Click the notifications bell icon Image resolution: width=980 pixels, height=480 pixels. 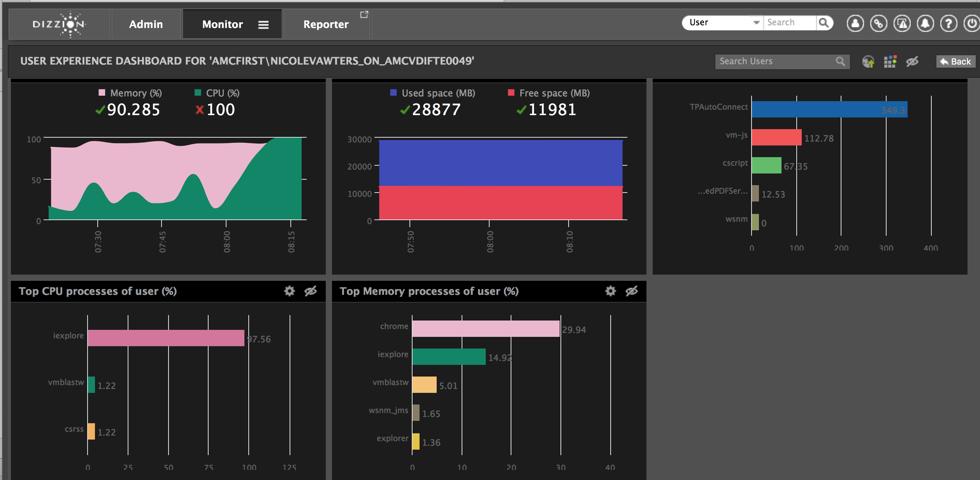click(925, 23)
